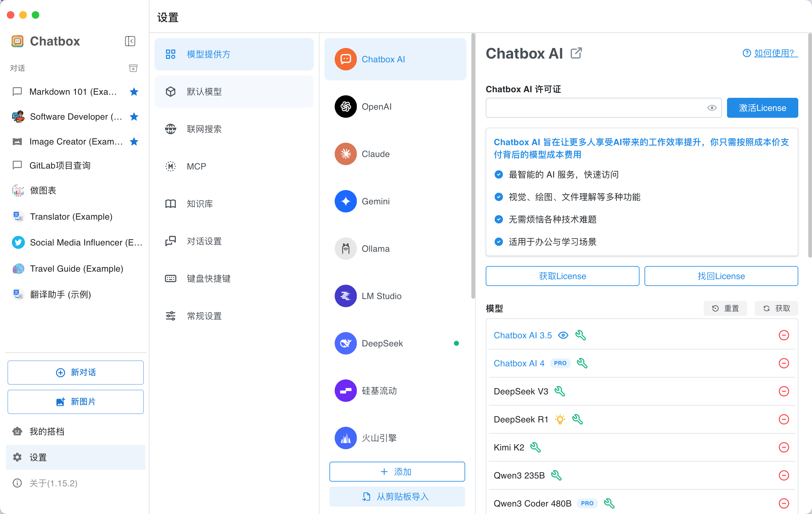Screen dimensions: 812x514
Task: Click the 添加 provider button
Action: click(397, 471)
